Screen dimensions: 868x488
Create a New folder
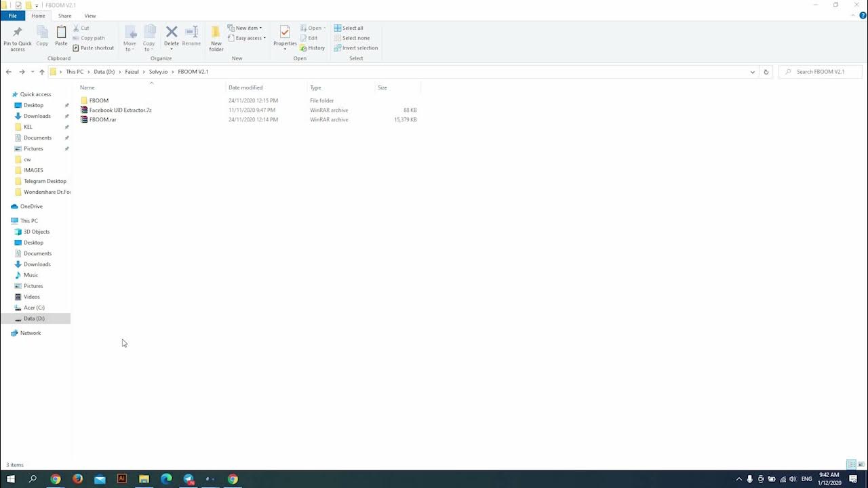coord(216,39)
